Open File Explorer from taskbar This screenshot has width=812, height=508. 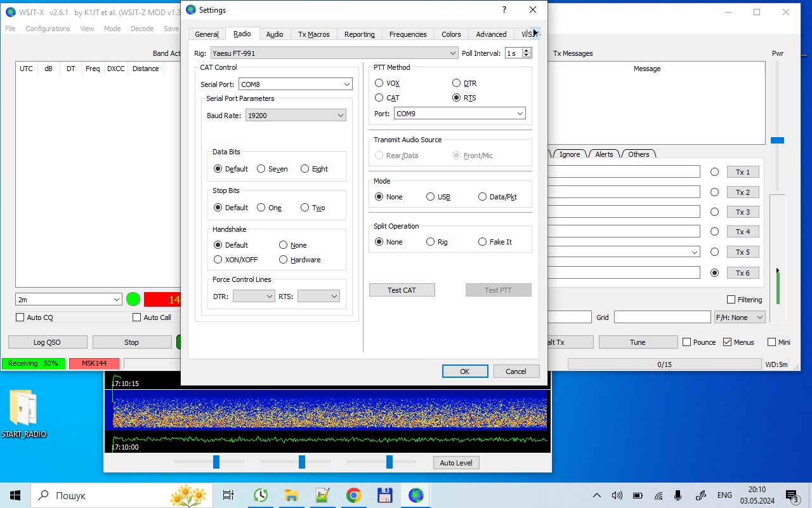click(291, 495)
